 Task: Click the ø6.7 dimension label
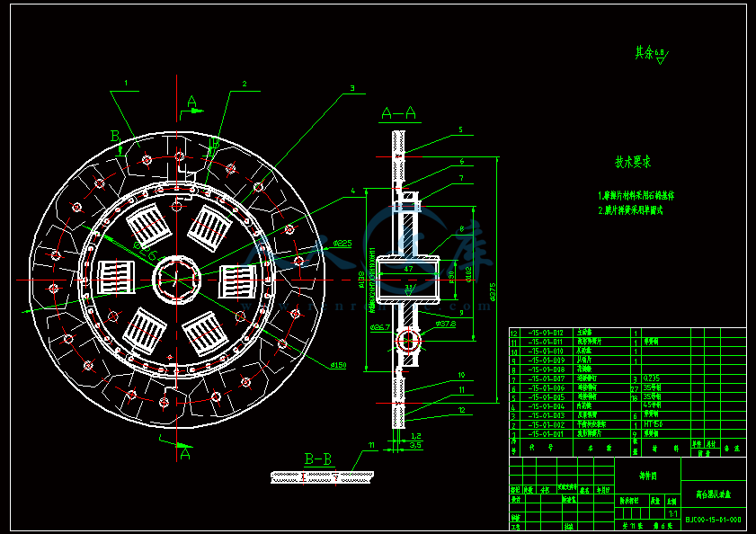point(380,327)
